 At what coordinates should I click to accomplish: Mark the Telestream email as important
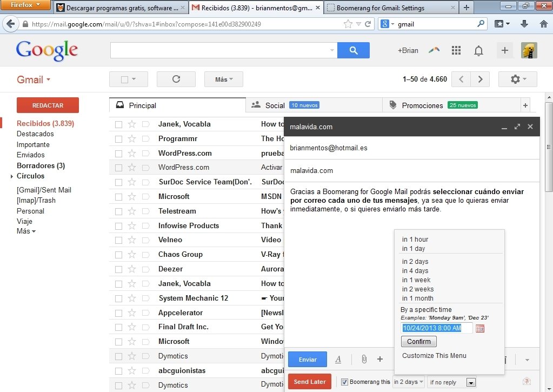(145, 211)
